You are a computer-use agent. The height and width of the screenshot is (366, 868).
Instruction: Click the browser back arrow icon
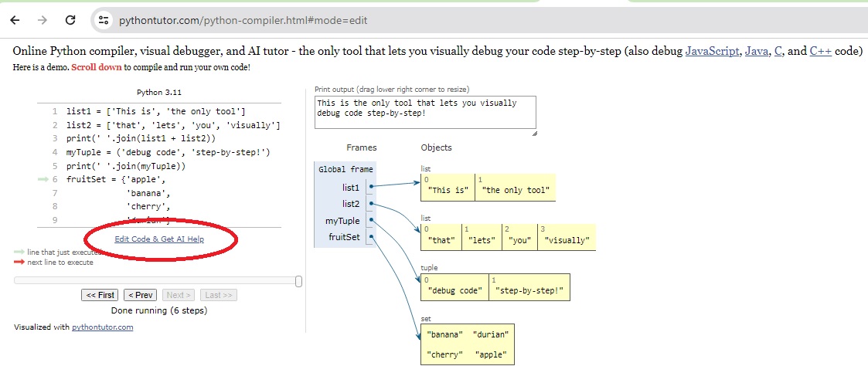[x=15, y=20]
